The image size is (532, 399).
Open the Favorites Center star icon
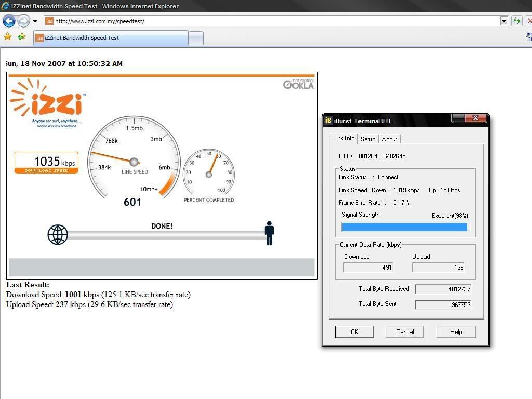coord(7,37)
